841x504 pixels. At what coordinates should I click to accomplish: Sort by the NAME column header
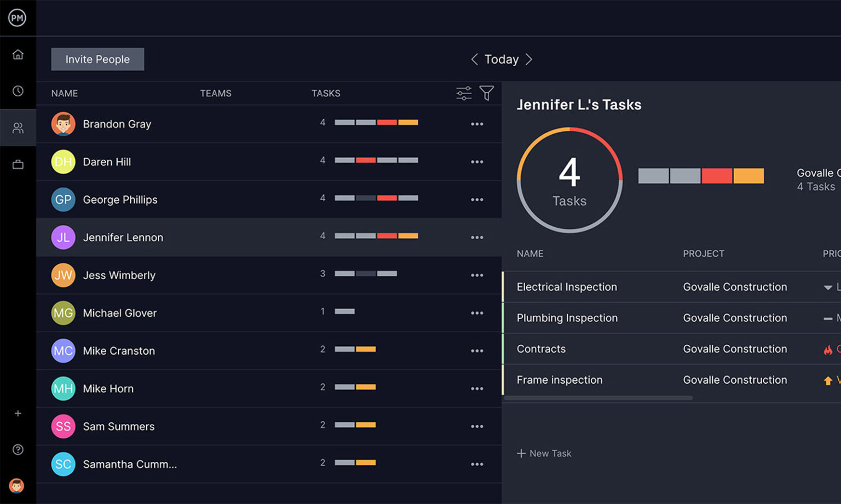[64, 93]
